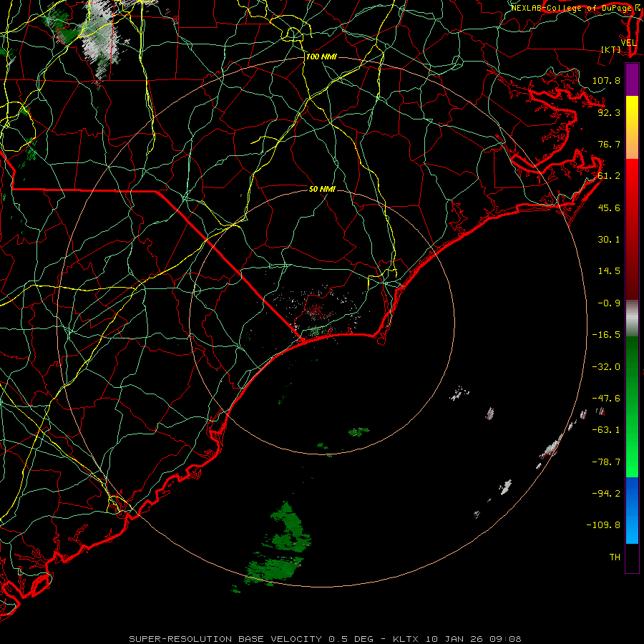Pick the blue segment of the velocity color bar
Screen dimensions: 644x644
coord(632,510)
